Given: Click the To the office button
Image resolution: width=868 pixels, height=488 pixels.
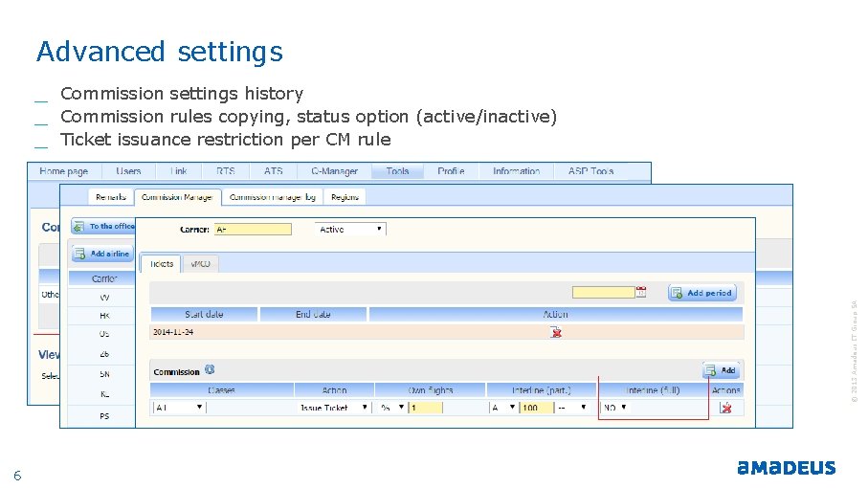Looking at the screenshot, I should pyautogui.click(x=103, y=226).
